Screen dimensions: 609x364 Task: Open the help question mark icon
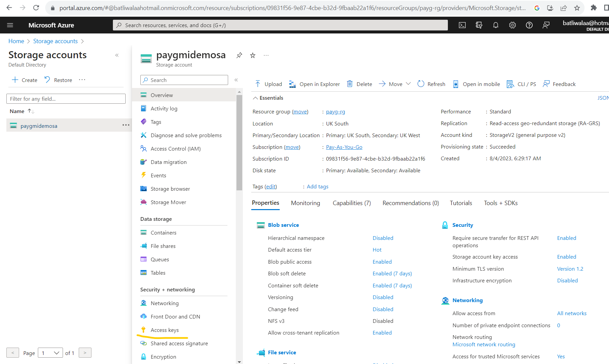[529, 25]
